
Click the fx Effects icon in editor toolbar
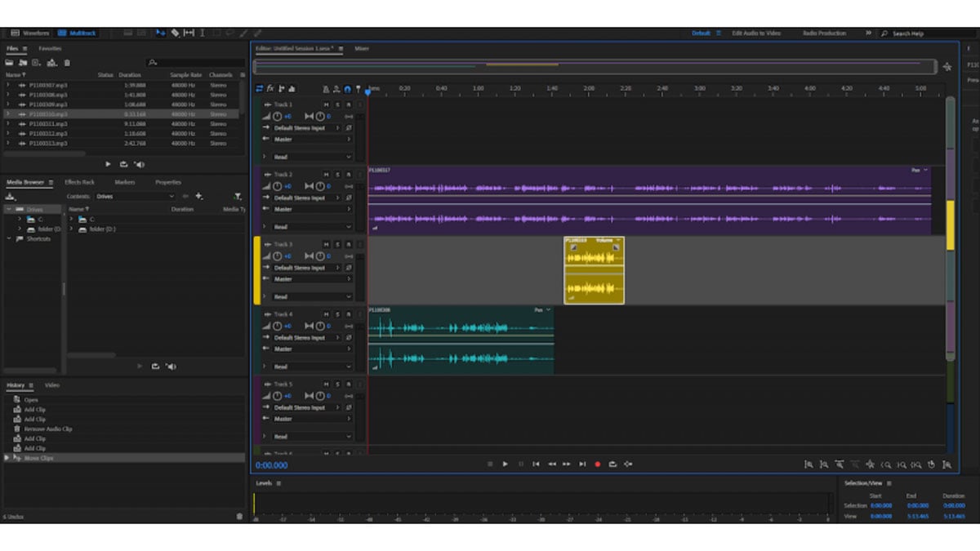pos(270,88)
